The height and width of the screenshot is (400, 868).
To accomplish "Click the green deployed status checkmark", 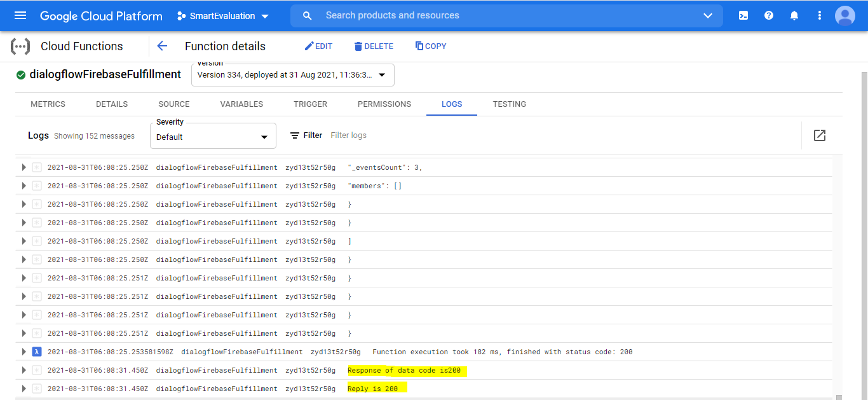I will pos(21,75).
